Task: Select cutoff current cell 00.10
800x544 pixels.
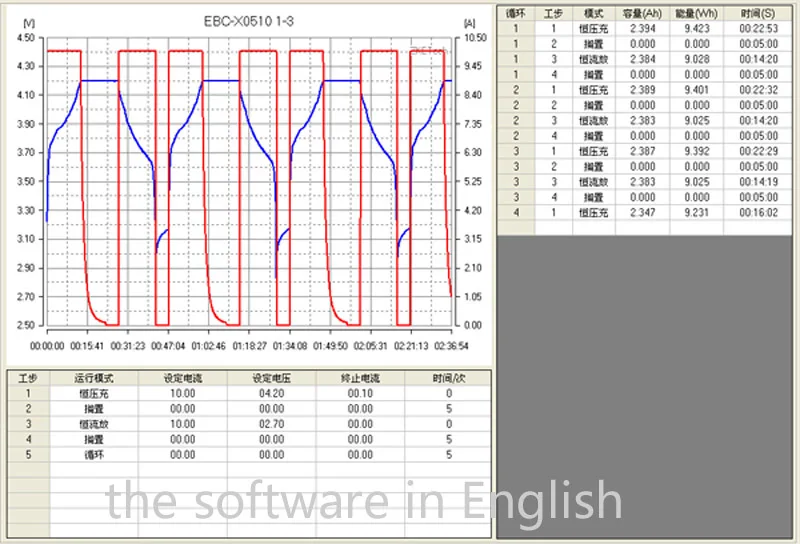Action: (x=360, y=393)
